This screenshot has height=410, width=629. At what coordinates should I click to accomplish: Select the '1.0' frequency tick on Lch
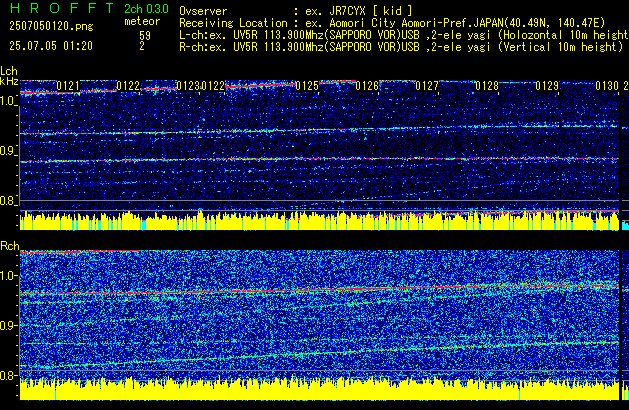click(x=8, y=101)
